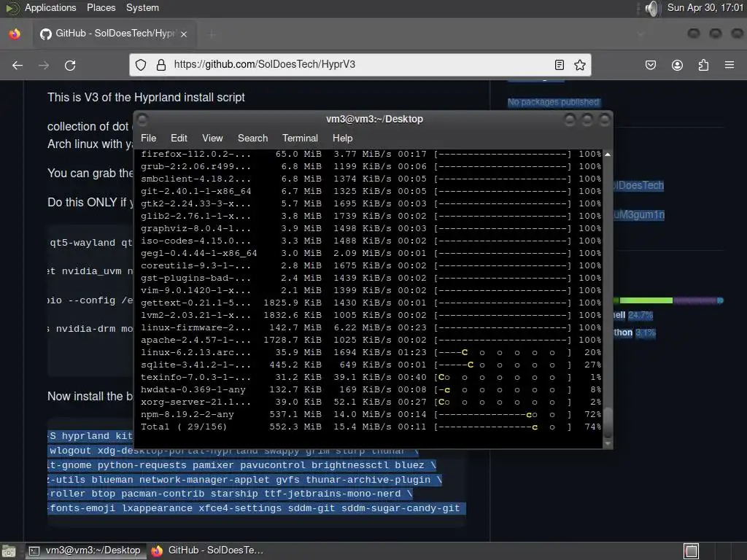
Task: Click the apache-2.4.57-1 row
Action: [371, 340]
